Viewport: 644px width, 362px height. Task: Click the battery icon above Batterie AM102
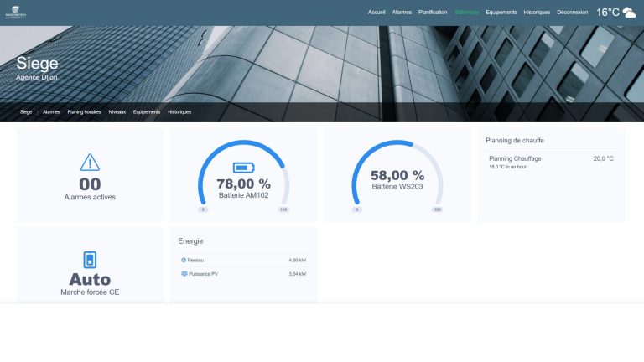tap(243, 168)
